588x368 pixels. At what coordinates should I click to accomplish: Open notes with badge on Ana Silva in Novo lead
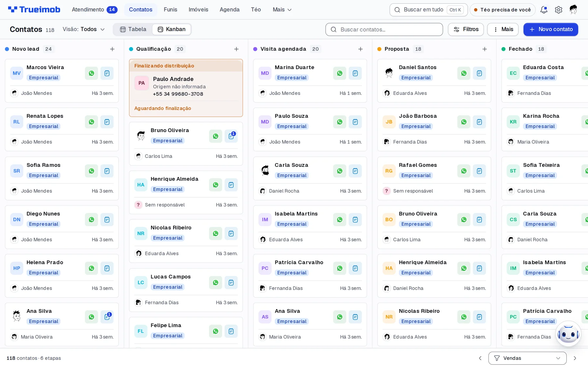click(107, 317)
